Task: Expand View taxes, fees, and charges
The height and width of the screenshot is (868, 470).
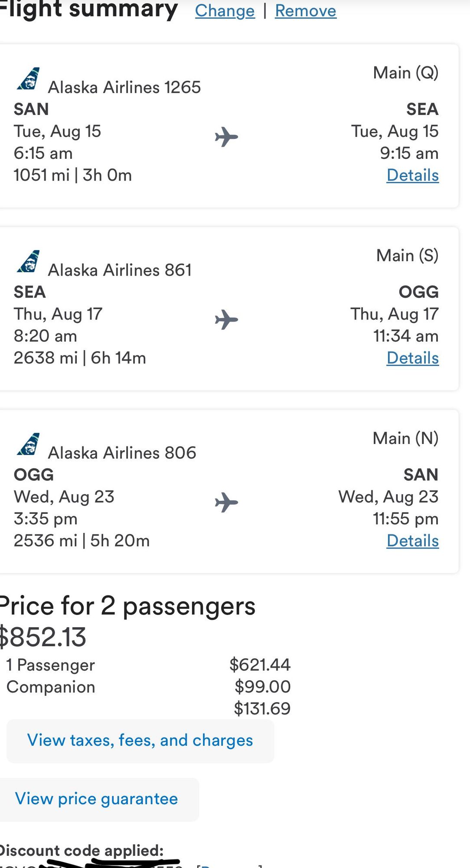Action: click(x=140, y=741)
